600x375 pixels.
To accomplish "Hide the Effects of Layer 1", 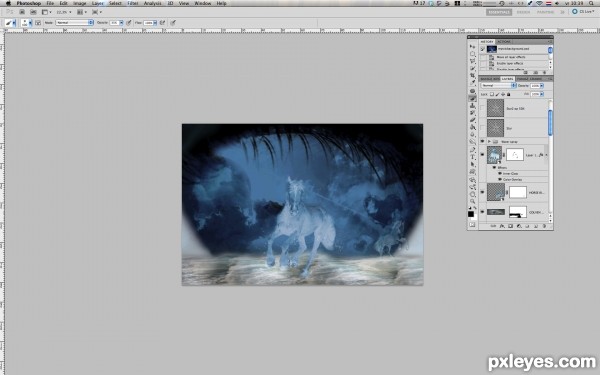I will pos(494,168).
